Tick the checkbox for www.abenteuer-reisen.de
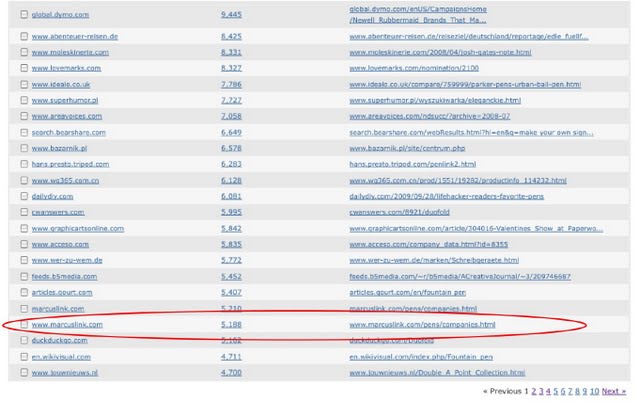Screen dimensions: 640x402 [24, 36]
